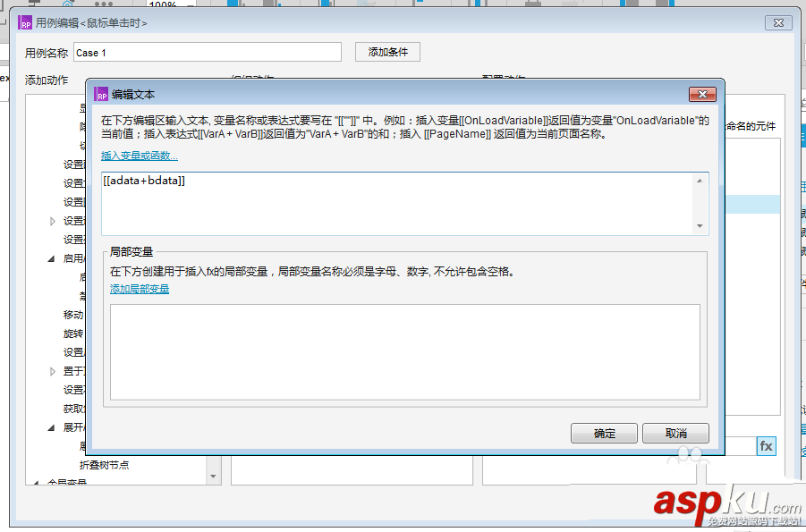Click the 添加局部变量 link
Viewport: 806px width, 532px height.
pos(140,290)
